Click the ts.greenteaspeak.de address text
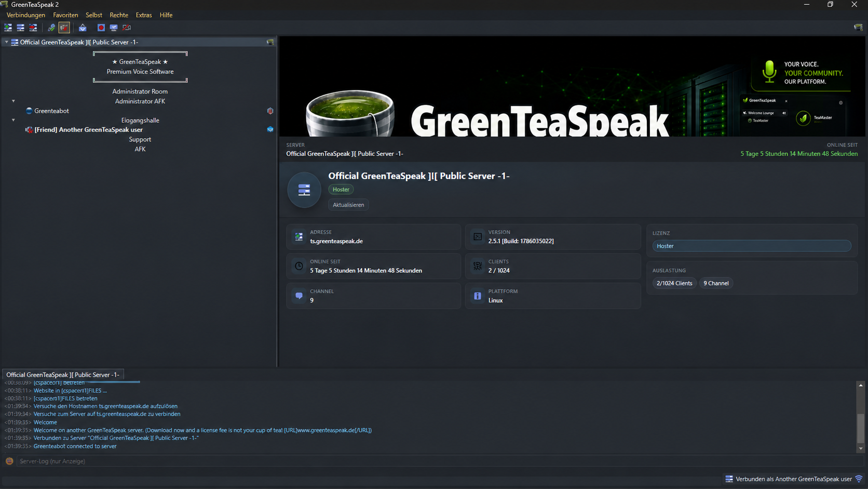868x489 pixels. [x=336, y=241]
